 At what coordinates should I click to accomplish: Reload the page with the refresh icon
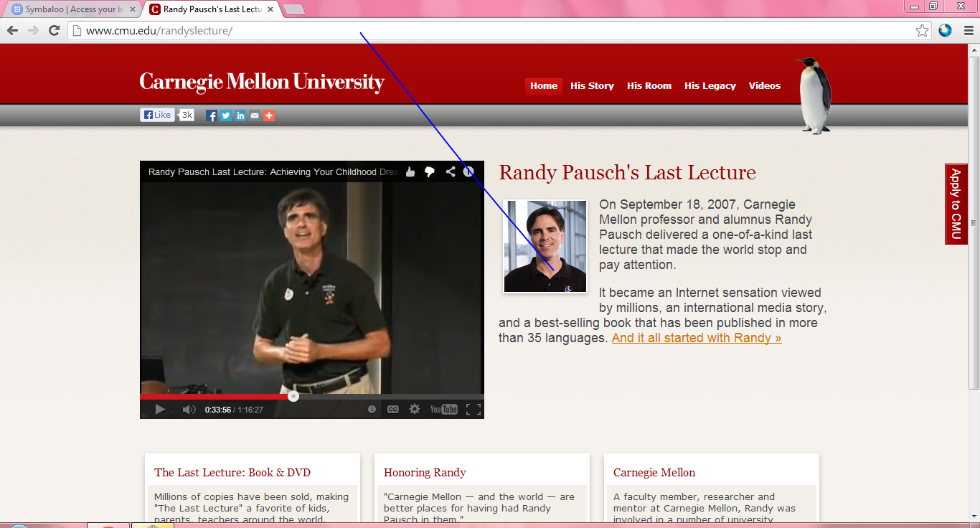pyautogui.click(x=54, y=31)
